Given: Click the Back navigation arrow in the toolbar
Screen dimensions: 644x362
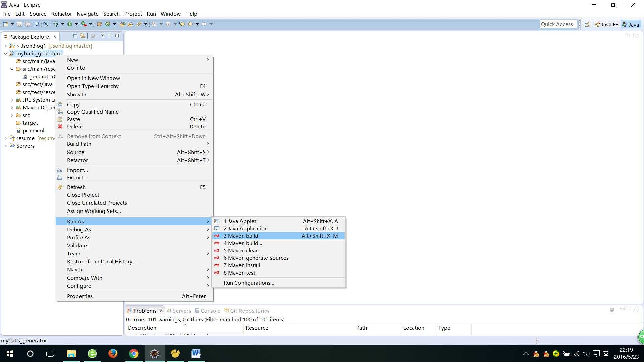Looking at the screenshot, I should 190,24.
